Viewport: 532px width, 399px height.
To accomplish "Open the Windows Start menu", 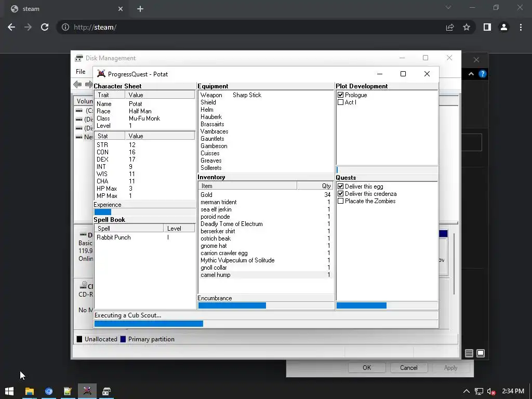I will click(9, 391).
